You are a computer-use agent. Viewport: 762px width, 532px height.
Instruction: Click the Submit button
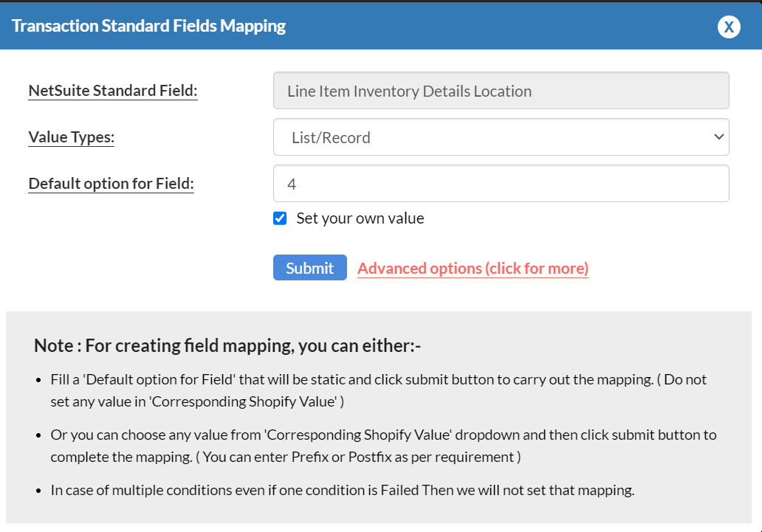point(309,267)
